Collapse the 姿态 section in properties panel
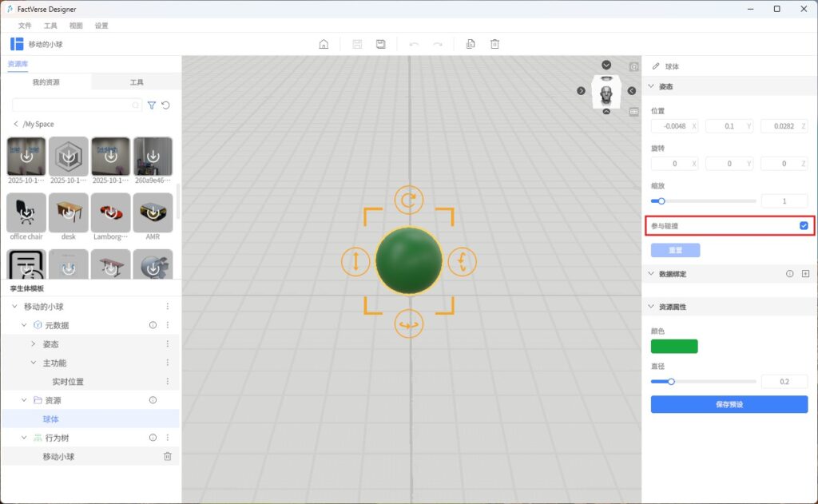This screenshot has height=504, width=818. click(651, 86)
